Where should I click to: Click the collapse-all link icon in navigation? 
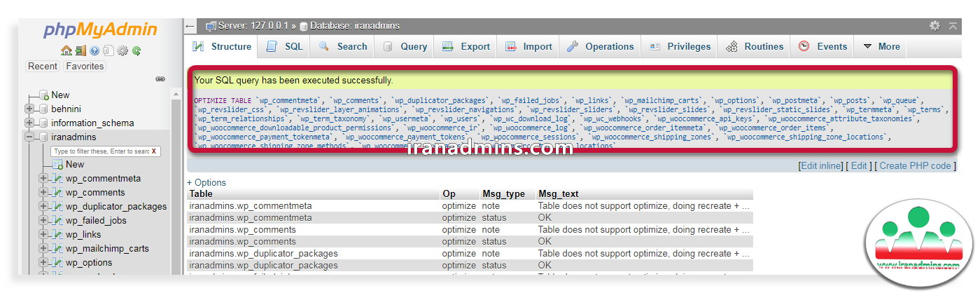[160, 79]
